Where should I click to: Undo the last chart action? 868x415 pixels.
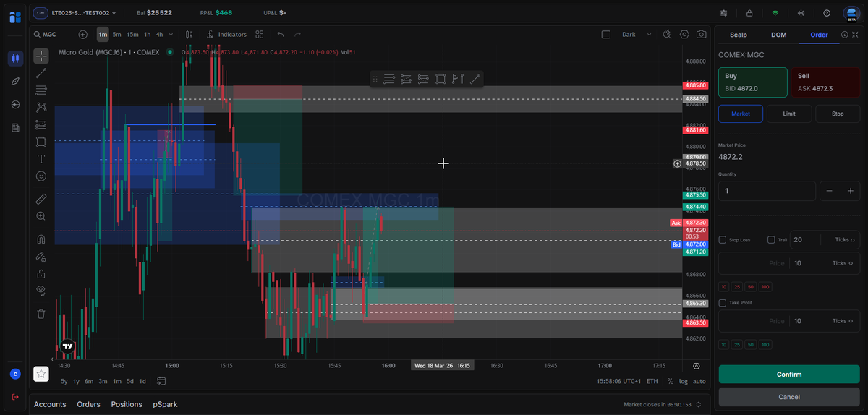click(x=280, y=34)
